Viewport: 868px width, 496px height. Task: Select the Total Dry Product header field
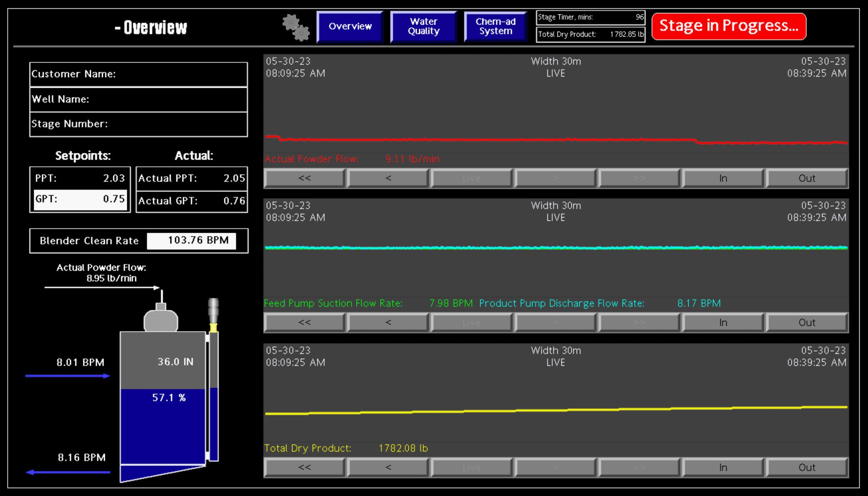(x=590, y=34)
